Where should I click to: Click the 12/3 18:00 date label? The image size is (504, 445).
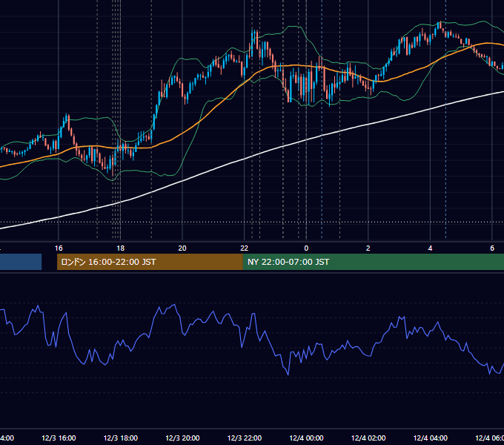pyautogui.click(x=121, y=438)
